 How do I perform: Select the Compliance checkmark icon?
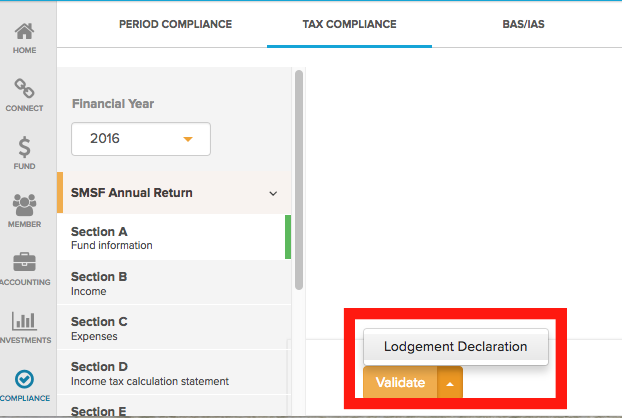[24, 379]
